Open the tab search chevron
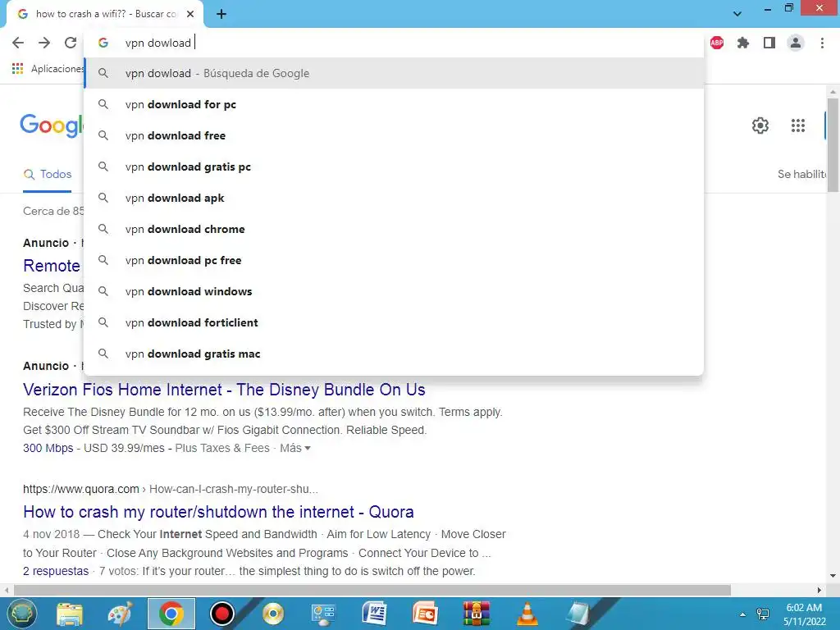840x630 pixels. click(737, 14)
